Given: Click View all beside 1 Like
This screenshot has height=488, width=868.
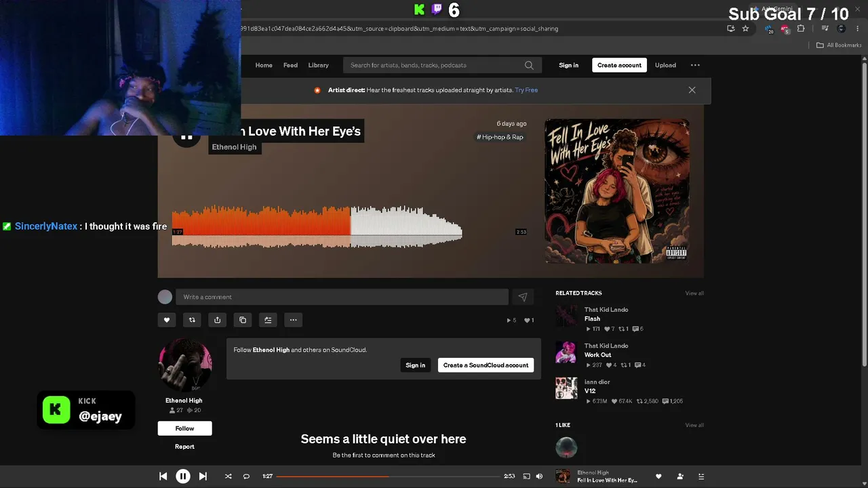Looking at the screenshot, I should coord(694,425).
